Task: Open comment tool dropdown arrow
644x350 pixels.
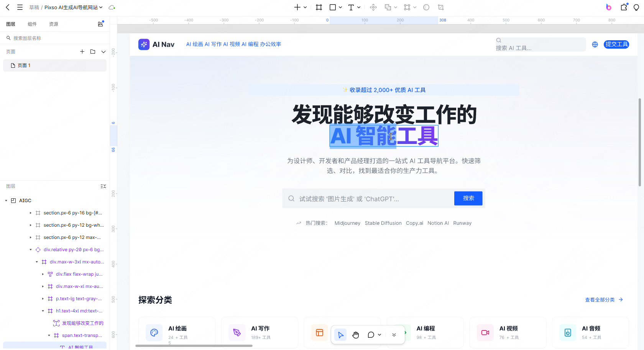Action: (x=379, y=335)
